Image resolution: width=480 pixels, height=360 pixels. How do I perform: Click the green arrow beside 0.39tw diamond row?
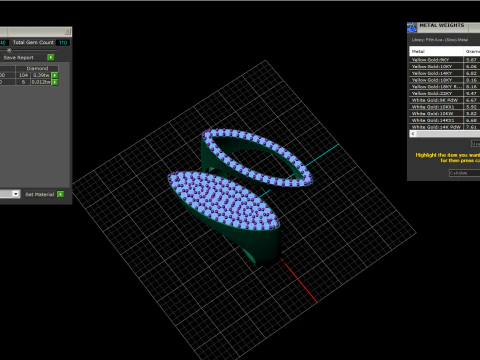click(55, 75)
